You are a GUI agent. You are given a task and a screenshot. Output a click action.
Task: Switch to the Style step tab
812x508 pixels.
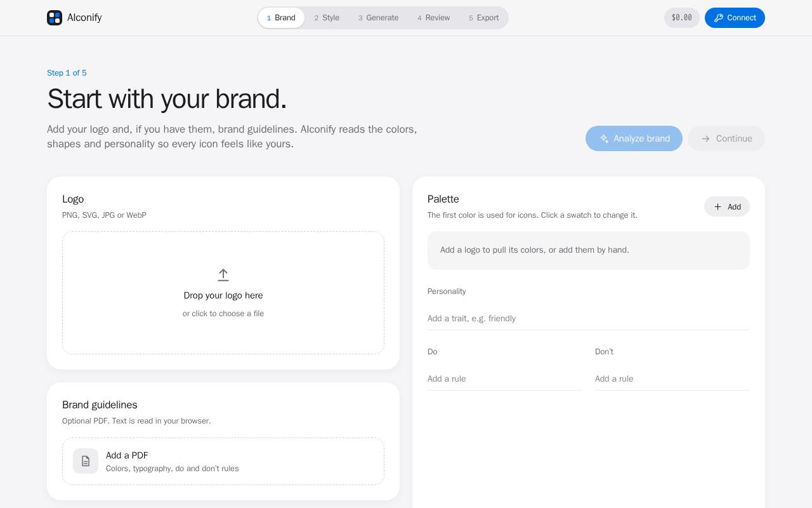click(327, 18)
